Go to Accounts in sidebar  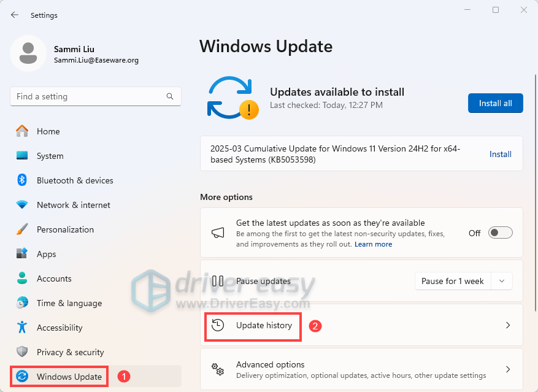pyautogui.click(x=54, y=279)
